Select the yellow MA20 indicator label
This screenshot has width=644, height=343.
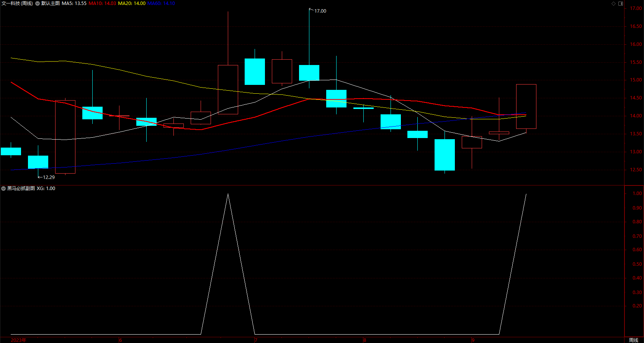(132, 3)
